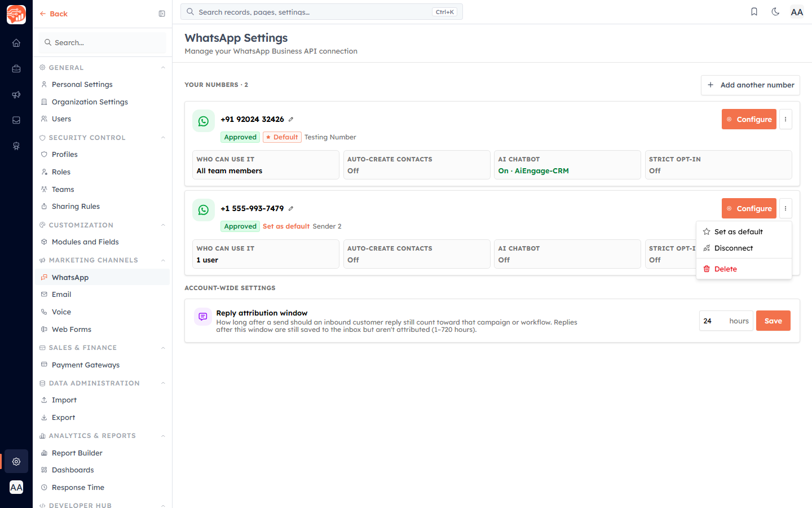The width and height of the screenshot is (812, 508).
Task: Collapse the Marketing Channels section
Action: [x=163, y=260]
